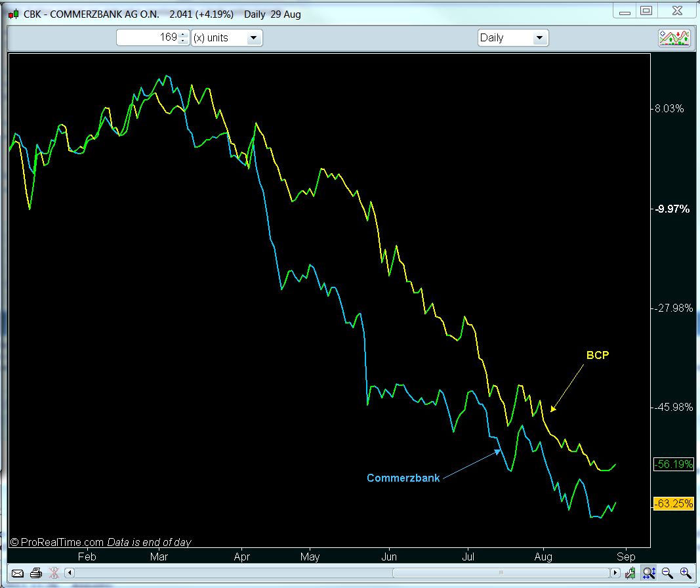
Task: Increase units count with stepper up arrow
Action: (x=183, y=34)
